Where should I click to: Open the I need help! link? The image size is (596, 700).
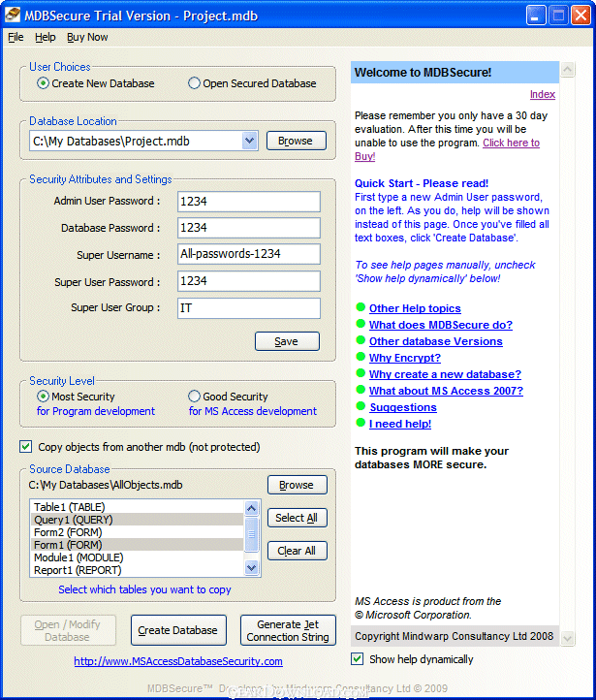(400, 424)
